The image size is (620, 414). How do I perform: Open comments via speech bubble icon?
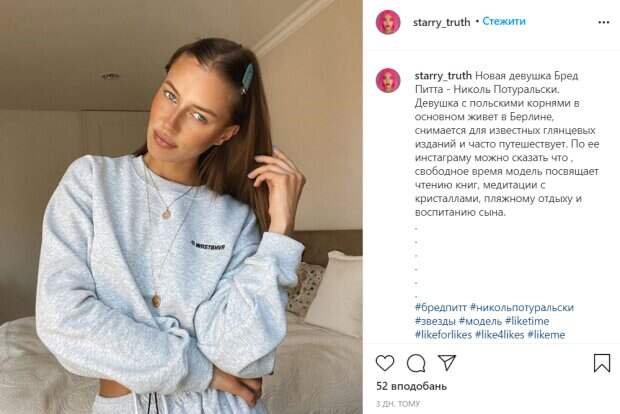tap(416, 363)
